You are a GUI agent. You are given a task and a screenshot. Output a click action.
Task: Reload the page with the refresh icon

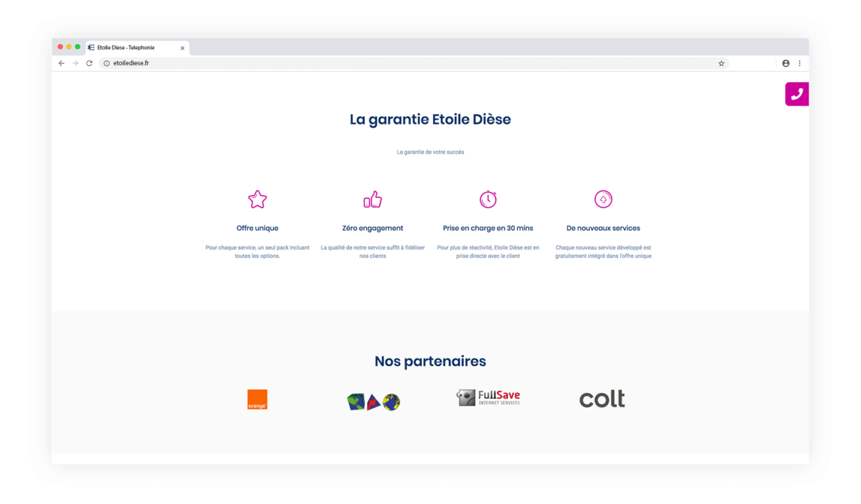pyautogui.click(x=89, y=63)
